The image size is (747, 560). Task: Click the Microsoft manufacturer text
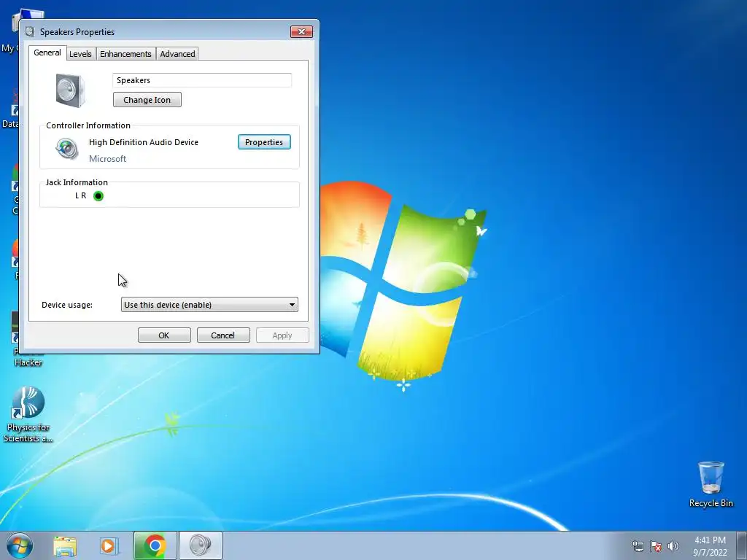point(108,159)
